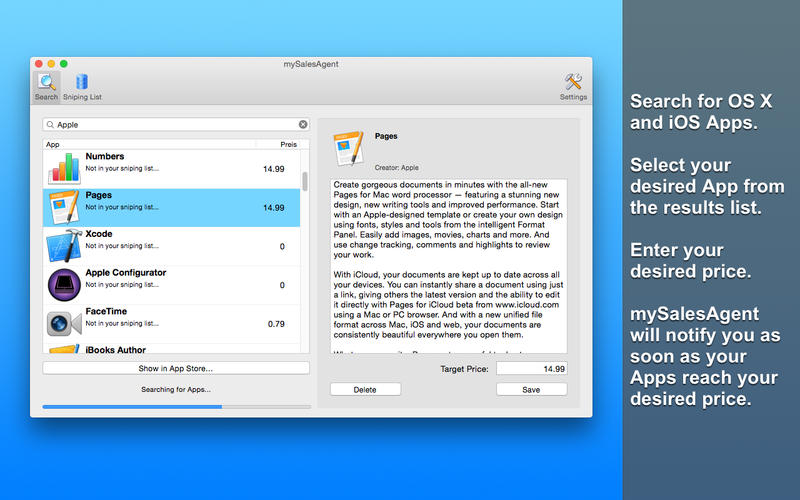This screenshot has width=800, height=500.
Task: Clear the Apple search field
Action: click(x=303, y=124)
